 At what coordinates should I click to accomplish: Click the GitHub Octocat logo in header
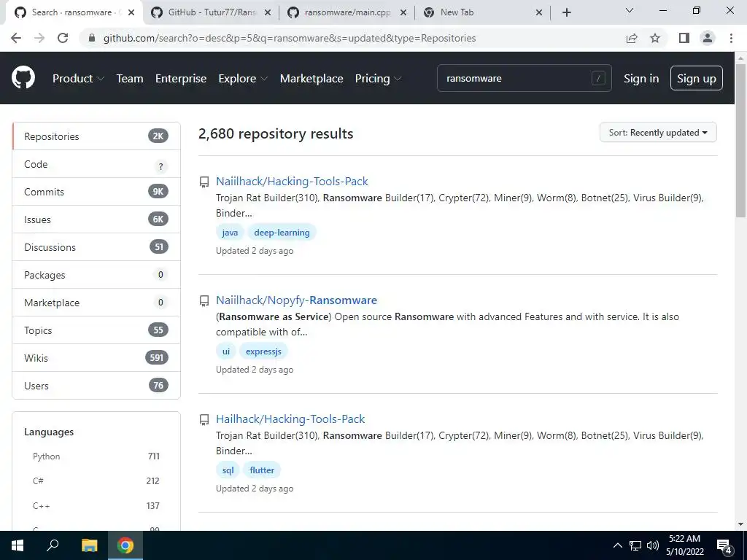point(23,78)
